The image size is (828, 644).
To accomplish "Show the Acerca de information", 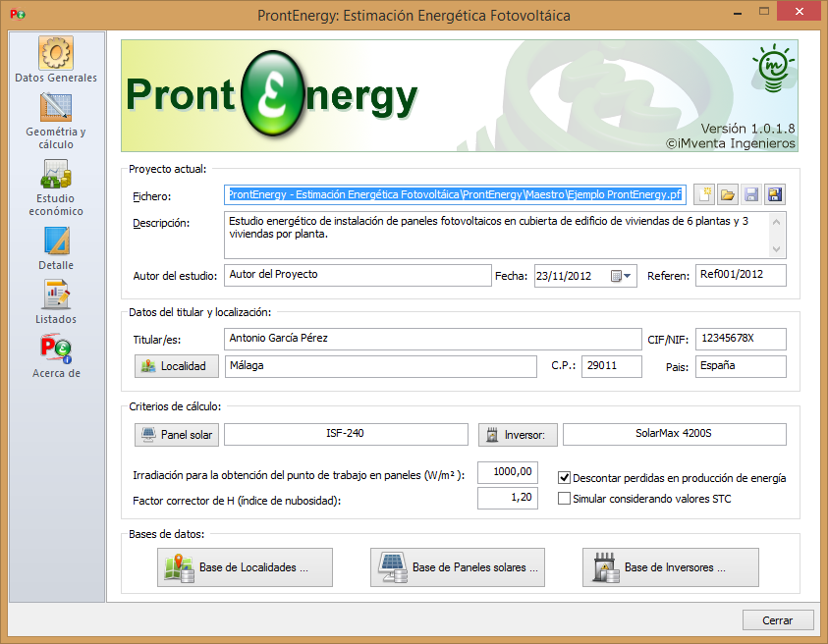I will click(x=56, y=356).
